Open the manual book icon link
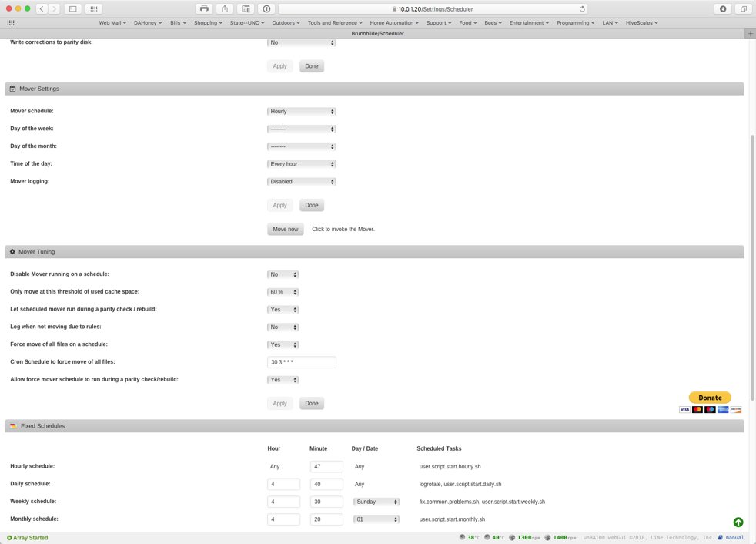Screen dimensions: 756x544 721,537
